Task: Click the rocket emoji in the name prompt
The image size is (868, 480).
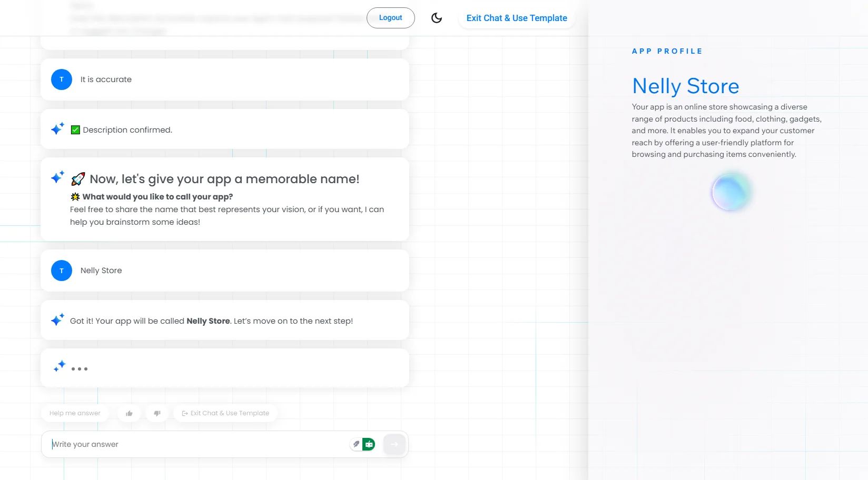Action: [78, 179]
